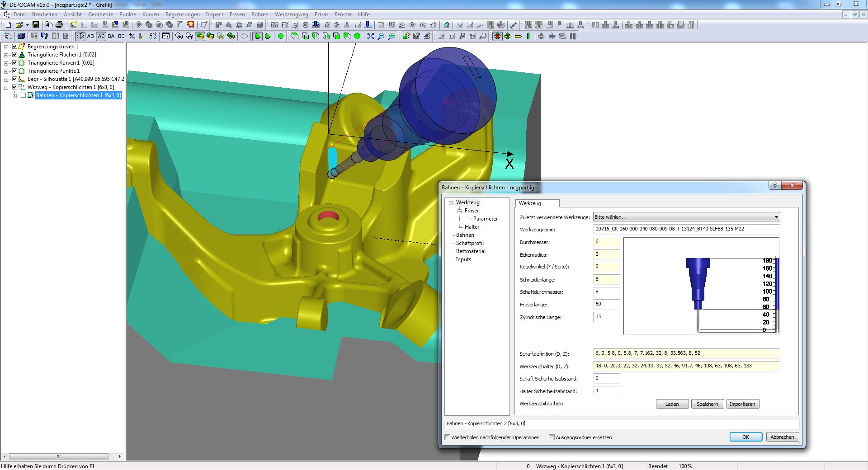Click the zoom out magnifier icon
The width and height of the screenshot is (868, 470).
point(381,36)
